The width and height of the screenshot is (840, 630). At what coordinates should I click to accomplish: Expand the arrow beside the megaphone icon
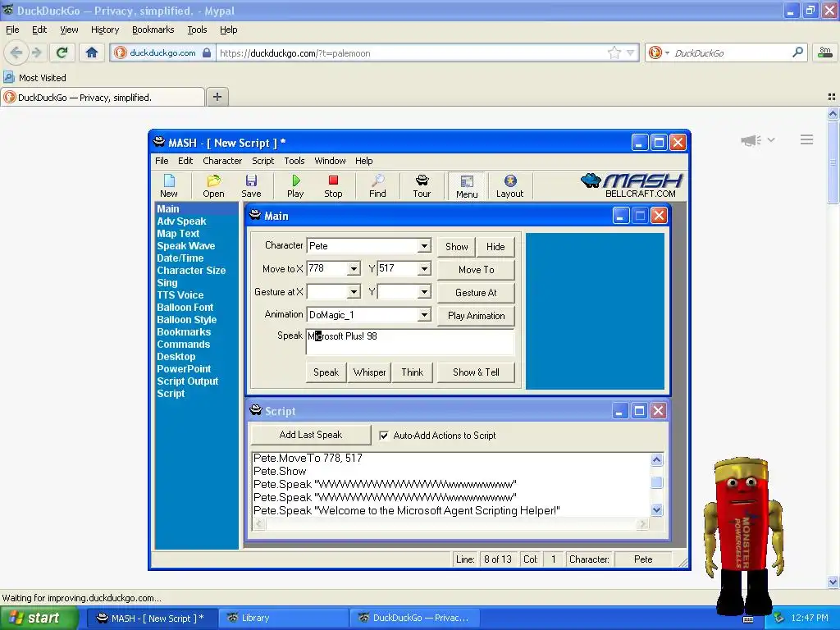click(x=771, y=139)
